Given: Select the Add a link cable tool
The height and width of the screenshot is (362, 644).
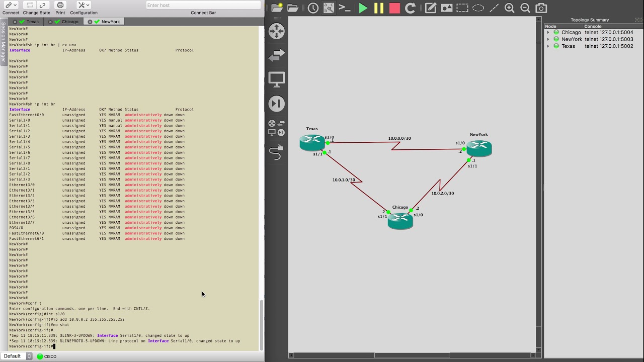Looking at the screenshot, I should point(276,152).
